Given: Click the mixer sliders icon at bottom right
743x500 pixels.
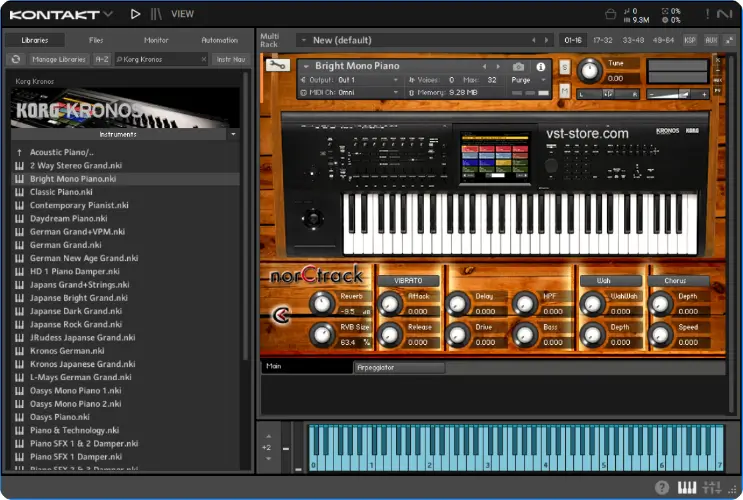Looking at the screenshot, I should [711, 488].
